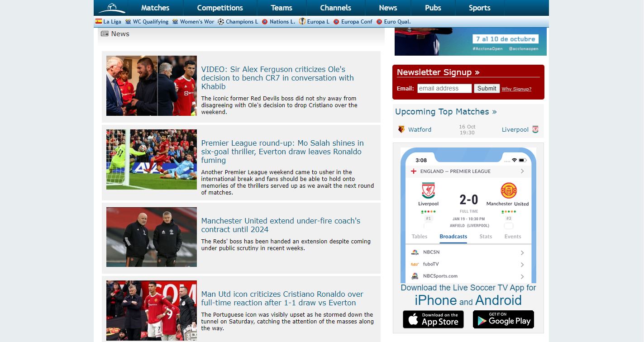The image size is (644, 342).
Task: Open the Premier League round-up thumbnail
Action: pos(152,159)
